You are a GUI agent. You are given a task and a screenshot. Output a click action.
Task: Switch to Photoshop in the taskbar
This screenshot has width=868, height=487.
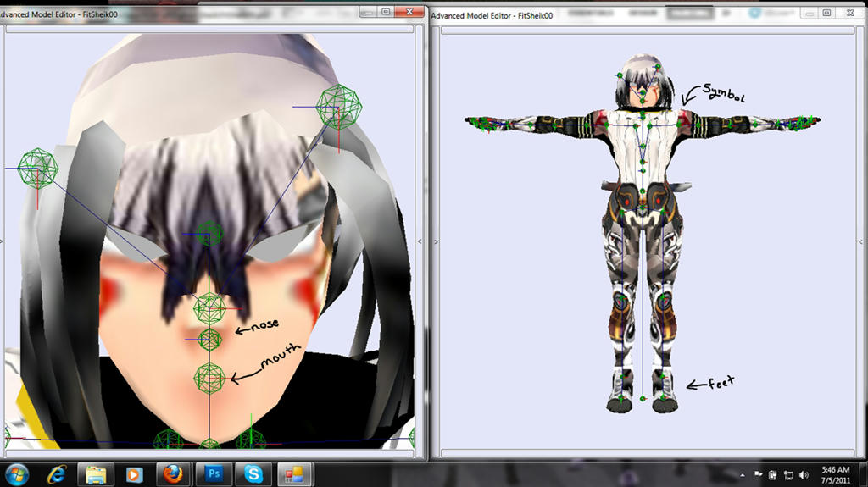pos(214,473)
